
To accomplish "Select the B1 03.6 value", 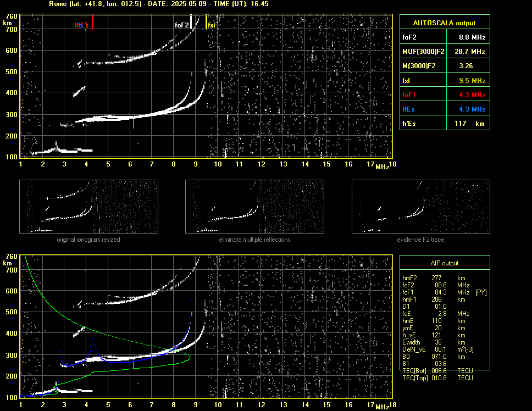I will click(x=441, y=364).
